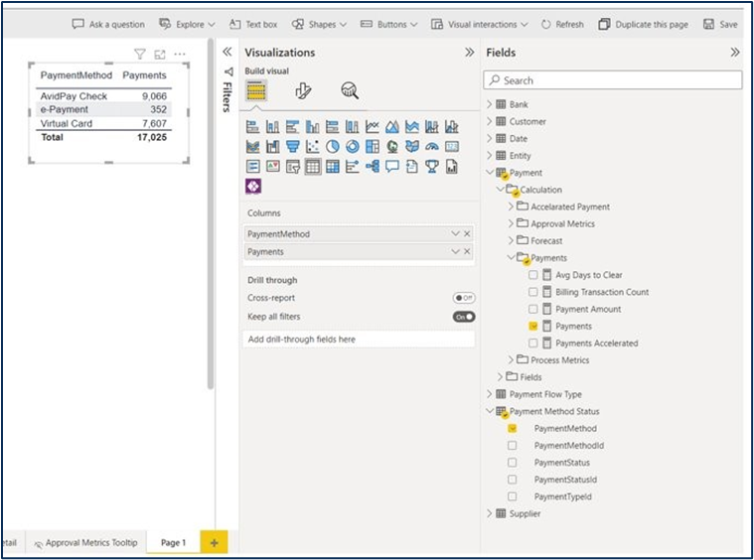754x560 pixels.
Task: Collapse the Payment table
Action: pyautogui.click(x=490, y=172)
